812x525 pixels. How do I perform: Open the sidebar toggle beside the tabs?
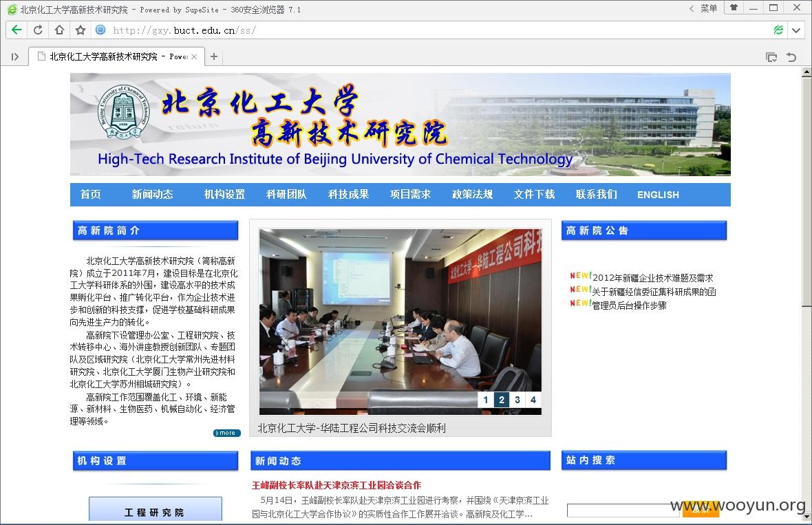(x=15, y=56)
